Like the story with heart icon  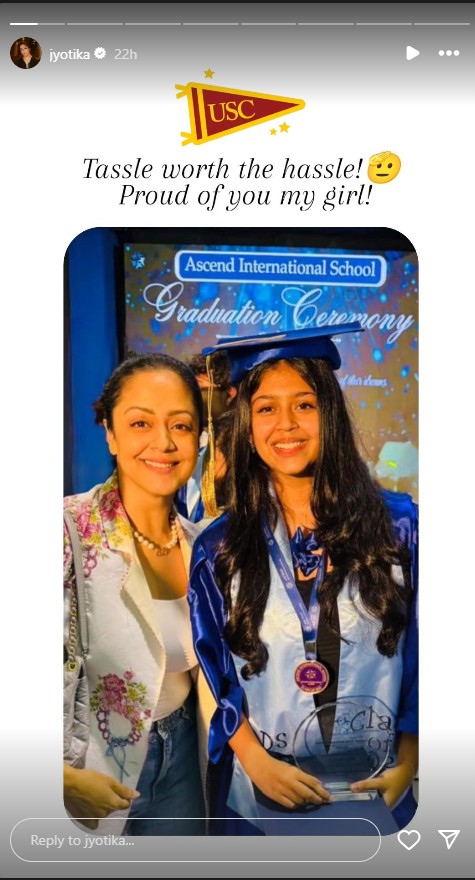(409, 840)
